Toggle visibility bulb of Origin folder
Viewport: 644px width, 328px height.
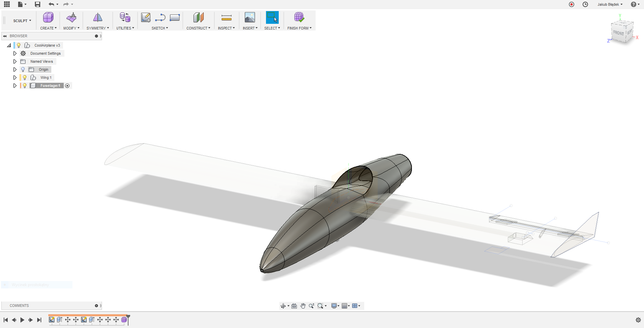coord(23,69)
